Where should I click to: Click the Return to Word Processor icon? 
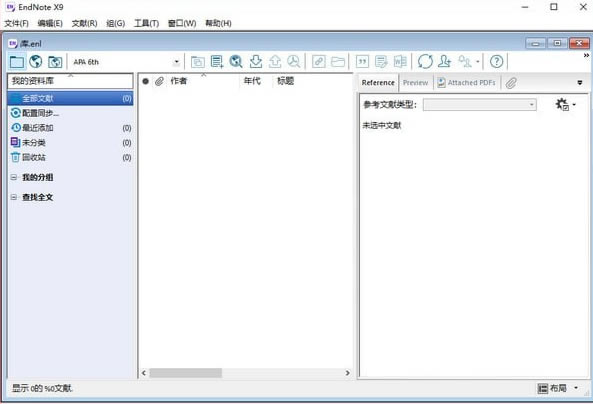tap(400, 61)
